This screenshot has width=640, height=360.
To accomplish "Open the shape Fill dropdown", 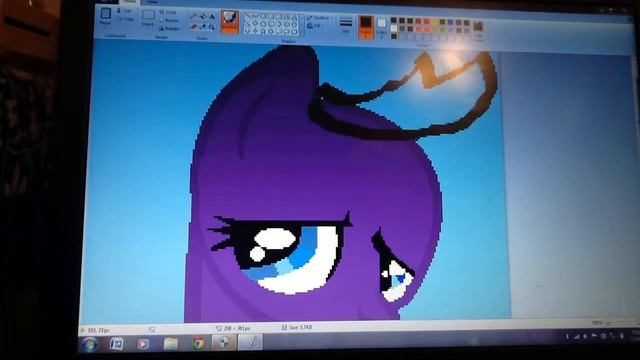I will (316, 26).
